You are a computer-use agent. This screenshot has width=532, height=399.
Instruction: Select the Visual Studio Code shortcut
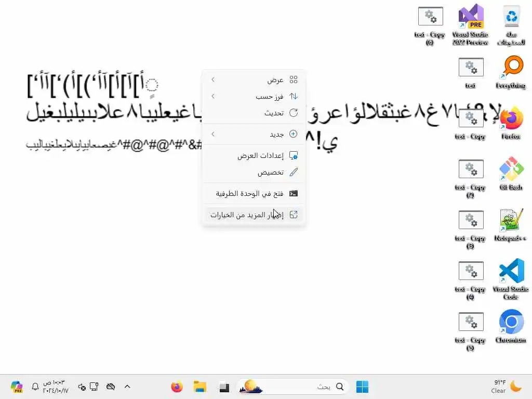(x=511, y=279)
